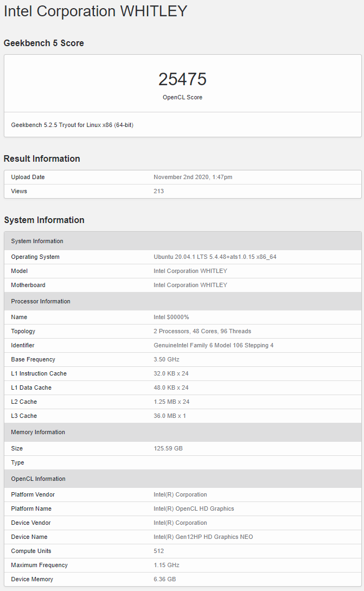364x591 pixels.
Task: Select the '36.0 MB x 1' value
Action: [170, 416]
